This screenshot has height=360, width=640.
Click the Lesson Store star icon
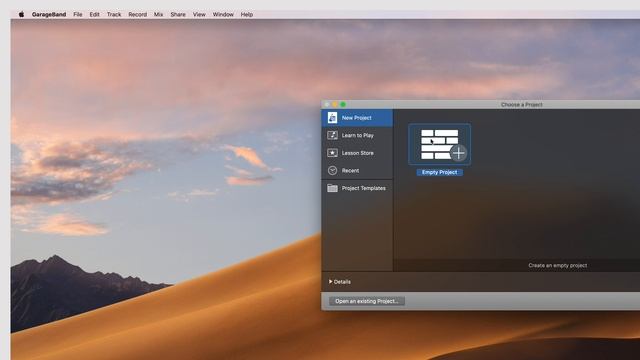[332, 153]
